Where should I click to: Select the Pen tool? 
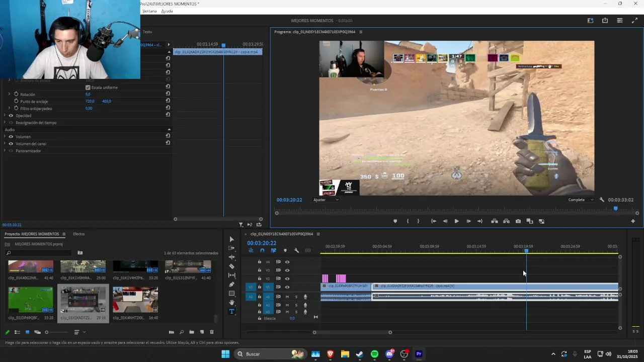pos(231,285)
